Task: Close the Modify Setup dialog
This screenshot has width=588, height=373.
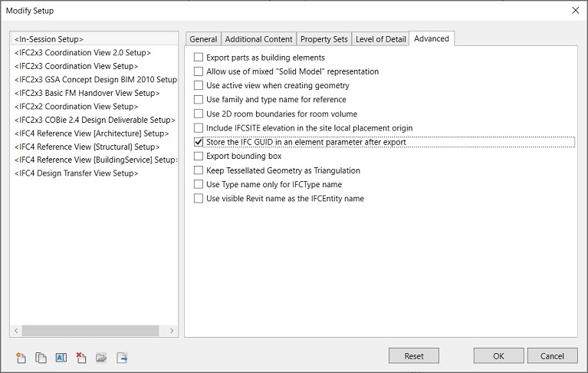Action: point(576,10)
